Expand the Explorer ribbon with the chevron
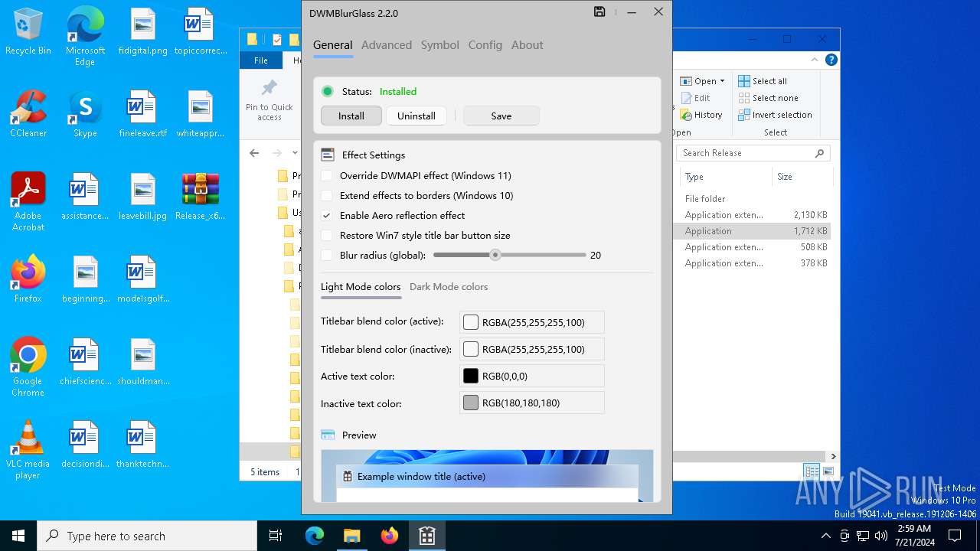980x551 pixels. click(x=815, y=60)
